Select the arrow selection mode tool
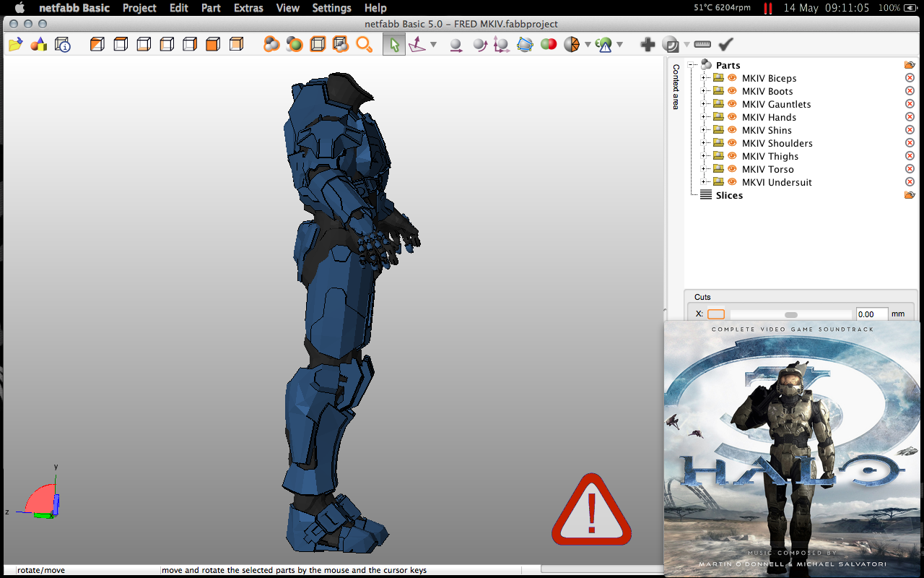 pos(394,45)
